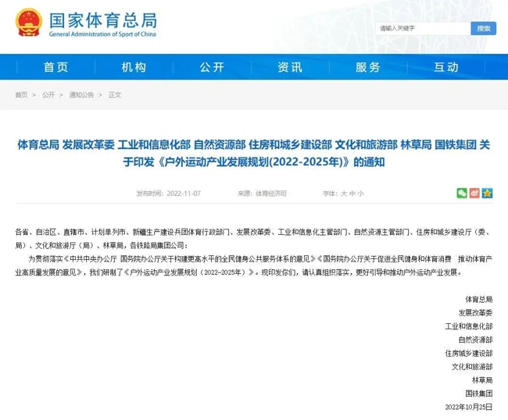Viewport: 508px width, 420px height.
Task: Click signature line 住房城乡建设部
Action: tap(468, 353)
